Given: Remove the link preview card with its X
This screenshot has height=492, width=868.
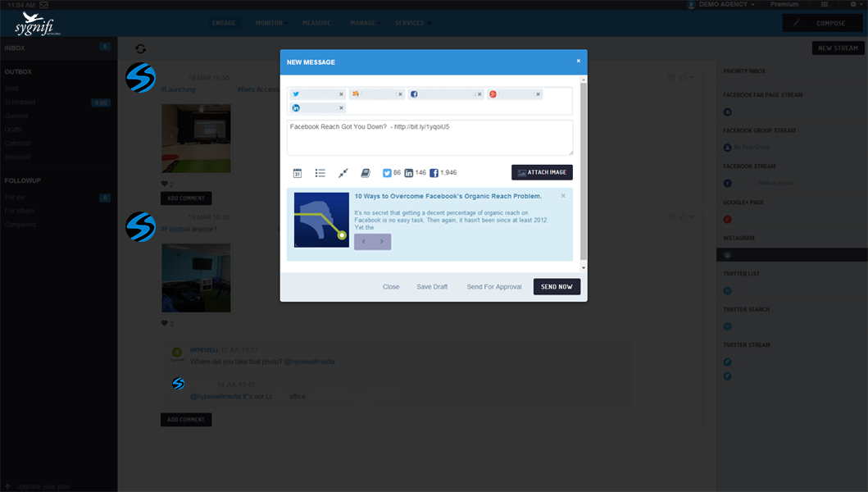Looking at the screenshot, I should pos(563,196).
